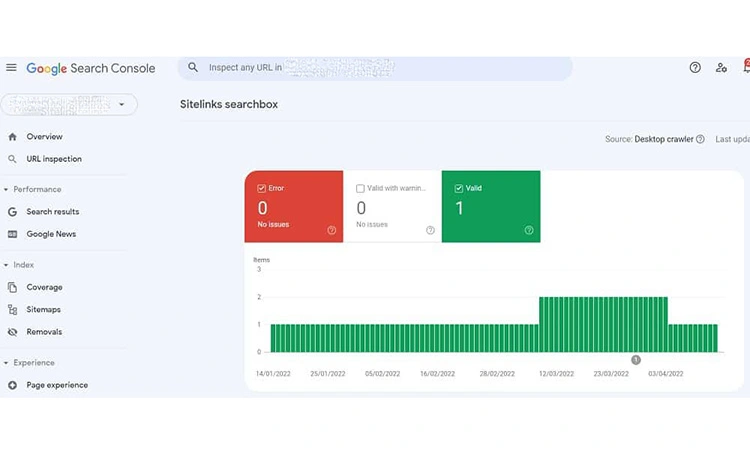Click the 12/03/2022 axis date label
This screenshot has width=750, height=450.
pos(556,373)
